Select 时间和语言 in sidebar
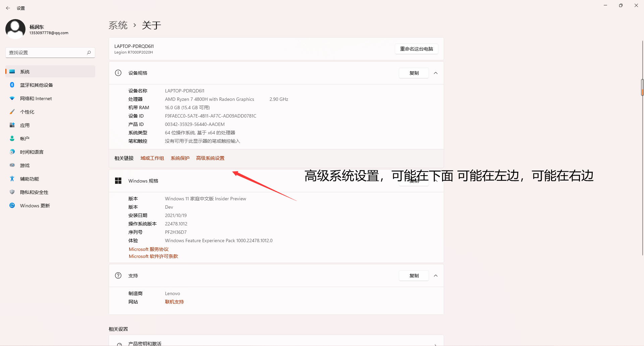Image resolution: width=644 pixels, height=346 pixels. point(50,152)
